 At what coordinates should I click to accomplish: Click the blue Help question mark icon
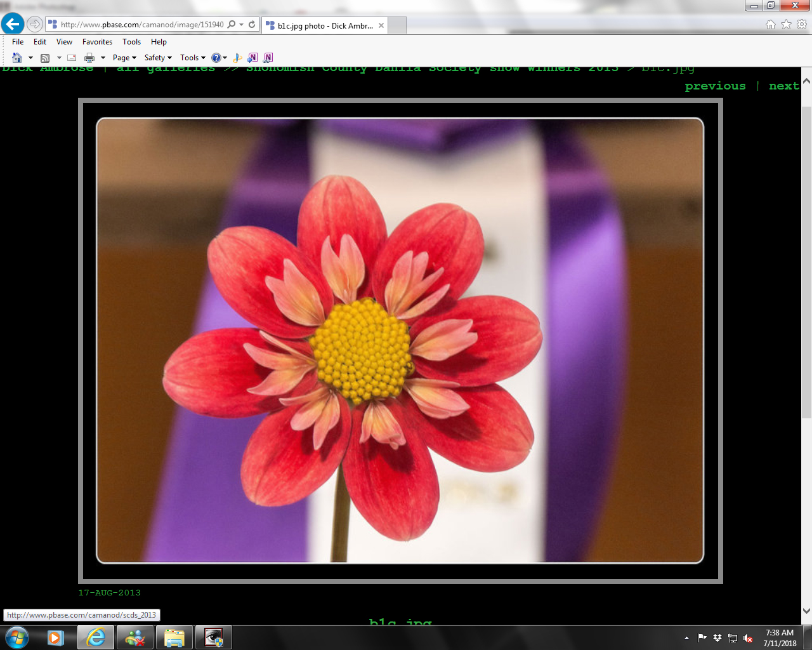[216, 58]
